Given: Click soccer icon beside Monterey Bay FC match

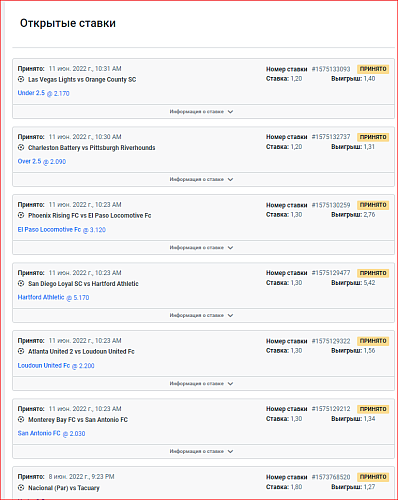Looking at the screenshot, I should (x=21, y=419).
